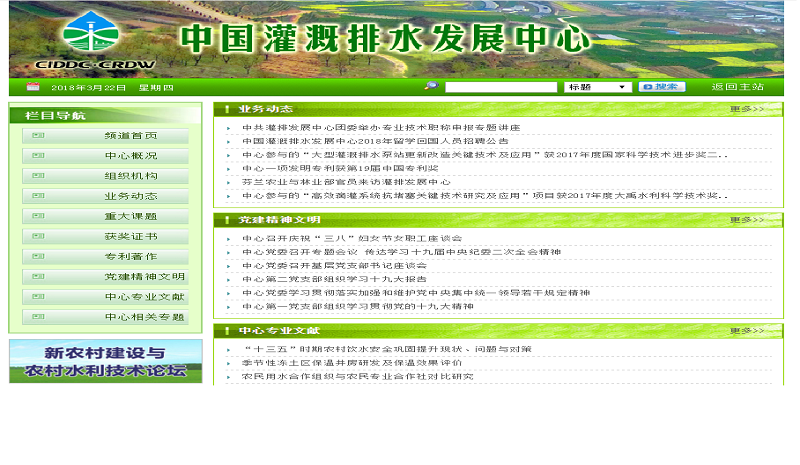800x465 pixels.
Task: Click the search text input field
Action: [x=500, y=88]
